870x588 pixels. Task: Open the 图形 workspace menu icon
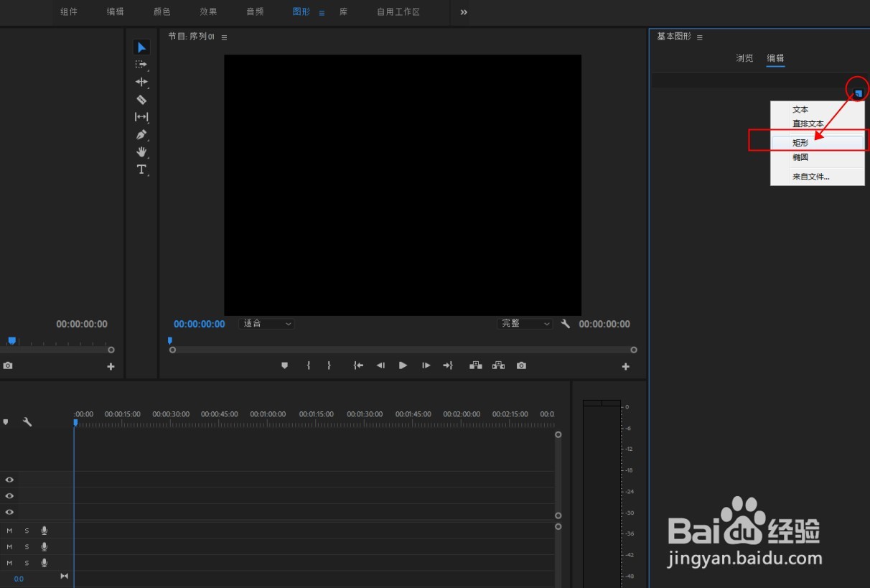tap(322, 13)
